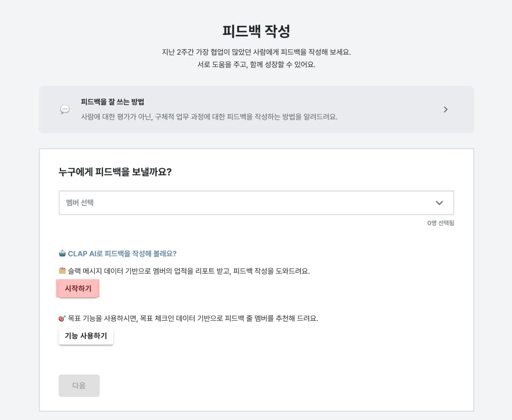Click the 'CLAP AI로 피드백을 작성해 볼래요?' heading
Screen dimensions: 512x420
[122, 254]
